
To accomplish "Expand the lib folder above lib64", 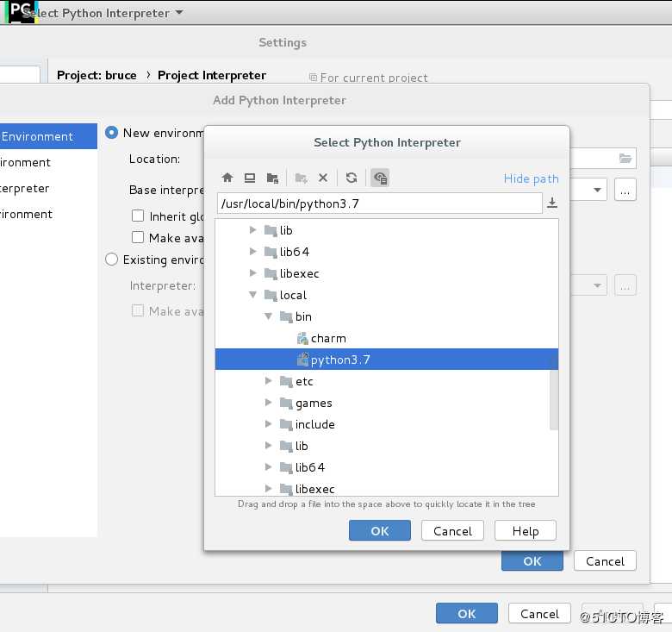I will pos(252,230).
